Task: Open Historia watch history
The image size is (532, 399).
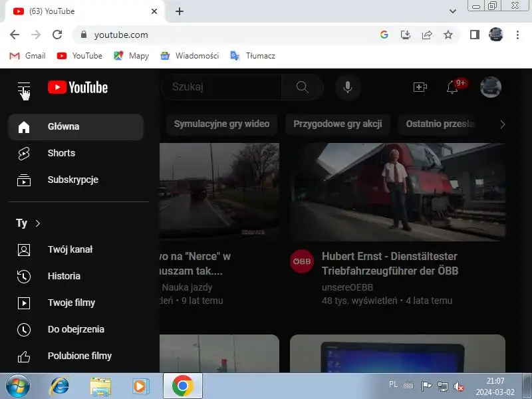Action: (76, 276)
